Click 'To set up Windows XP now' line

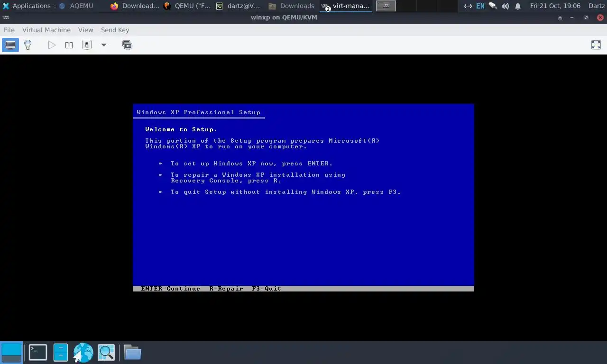(x=252, y=164)
